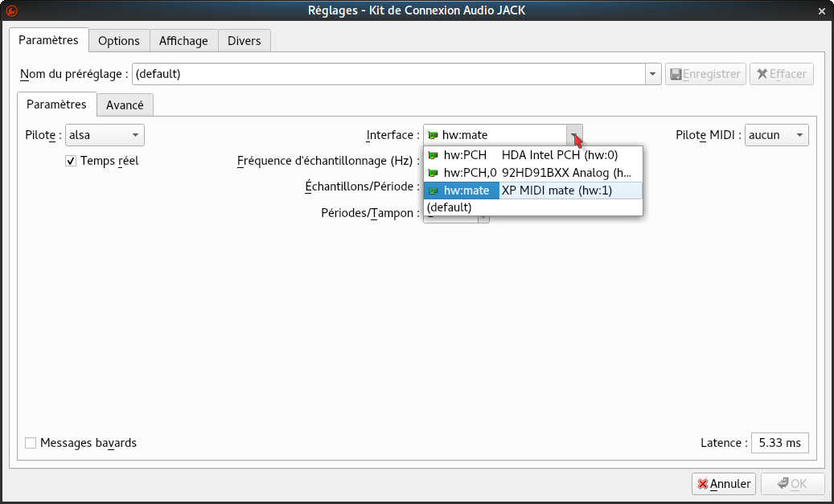Viewport: 834px width, 504px height.
Task: Click the card icon on highlighted hw:mate row
Action: [433, 191]
